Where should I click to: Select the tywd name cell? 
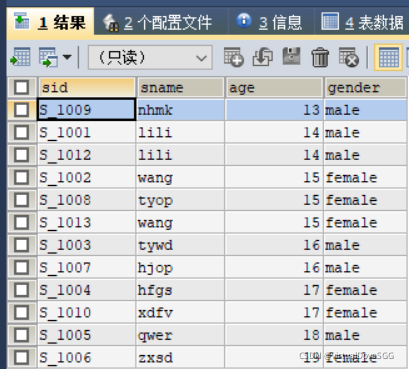tap(180, 245)
